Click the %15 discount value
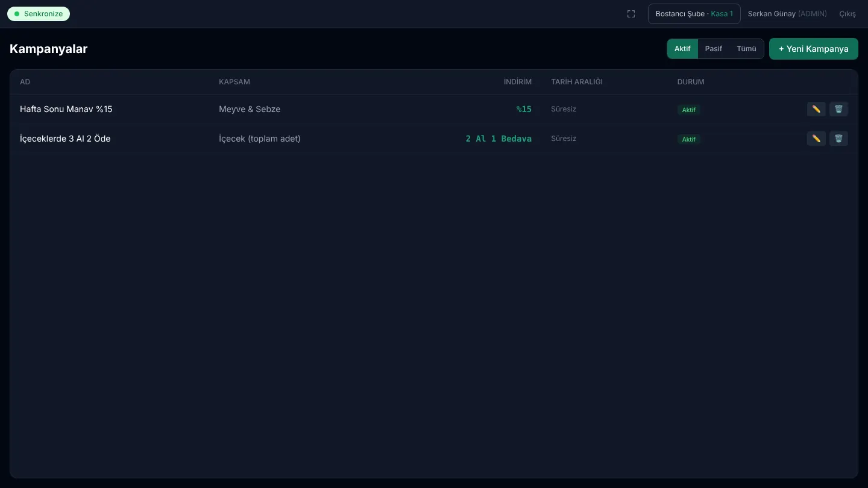This screenshot has height=488, width=868. 524,109
